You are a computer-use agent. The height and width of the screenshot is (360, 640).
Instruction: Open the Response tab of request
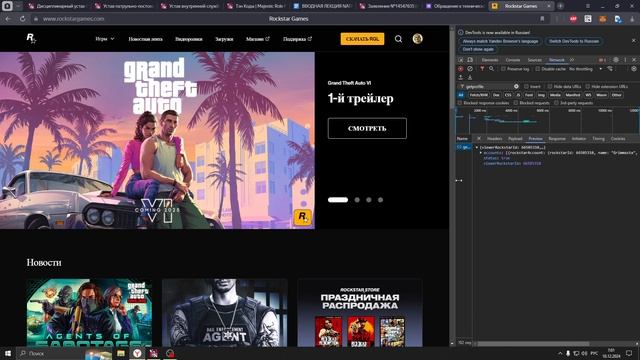point(557,139)
